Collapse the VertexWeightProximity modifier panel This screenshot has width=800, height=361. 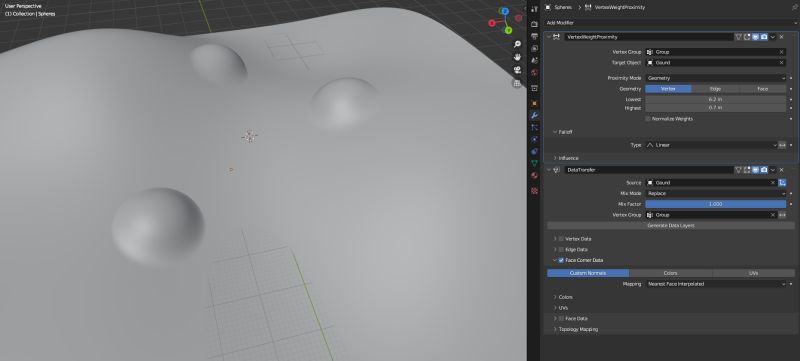(x=549, y=37)
